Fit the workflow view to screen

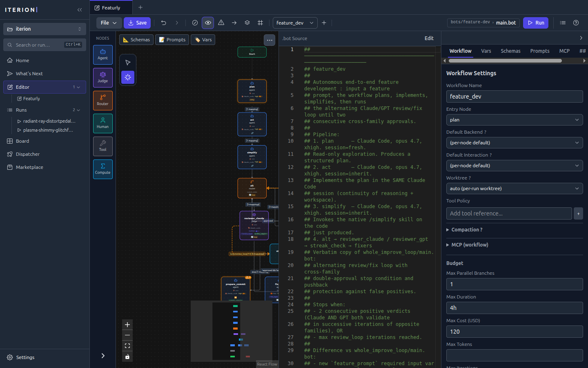[x=127, y=346]
